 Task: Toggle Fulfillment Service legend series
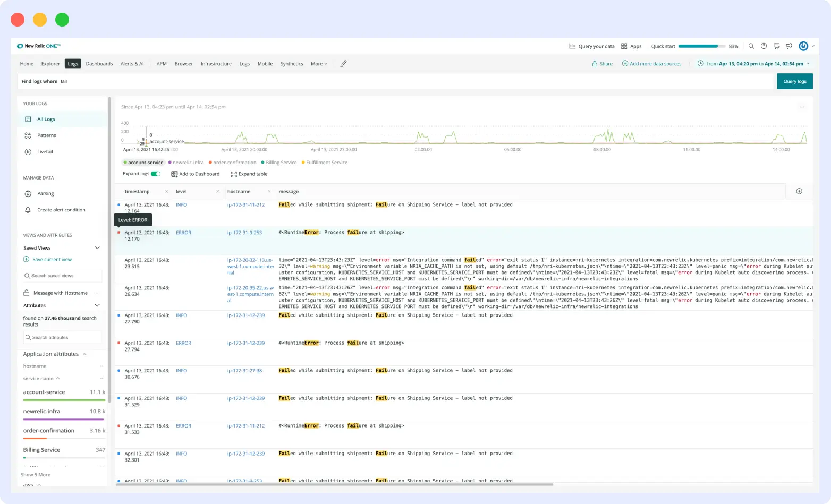(x=324, y=163)
